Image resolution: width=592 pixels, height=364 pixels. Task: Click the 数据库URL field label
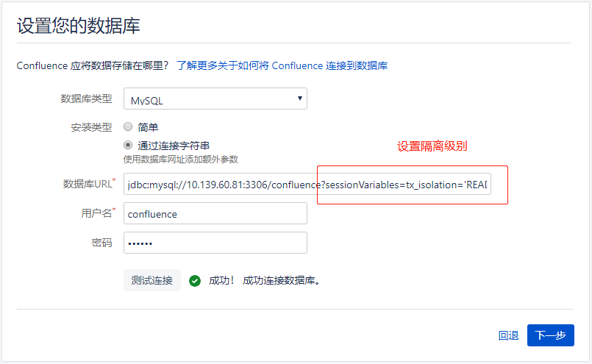88,184
